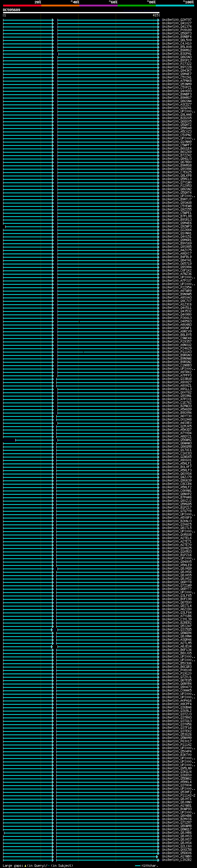Viewport: 197px width, 868px height.
Task: Select hit UniRef100_Q40693
Action: point(176,91)
